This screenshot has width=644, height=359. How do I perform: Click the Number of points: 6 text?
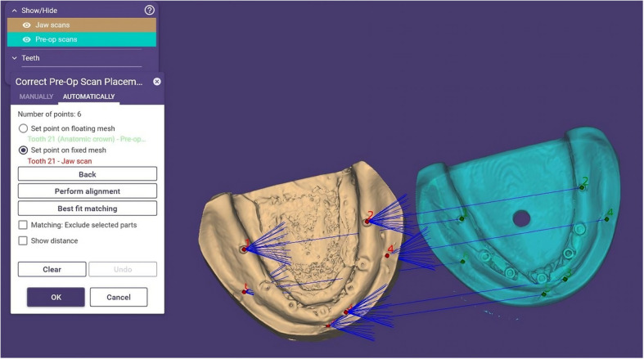click(49, 114)
